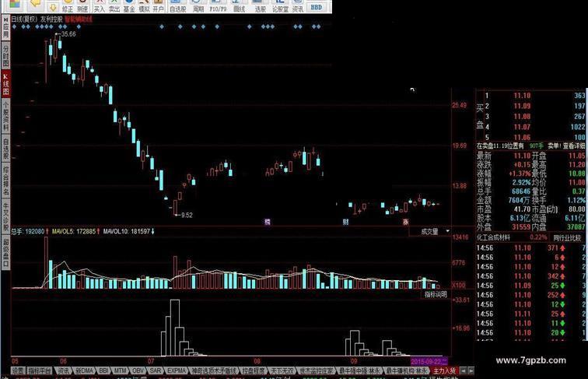Click buy level 1 price 11.10

pyautogui.click(x=522, y=96)
